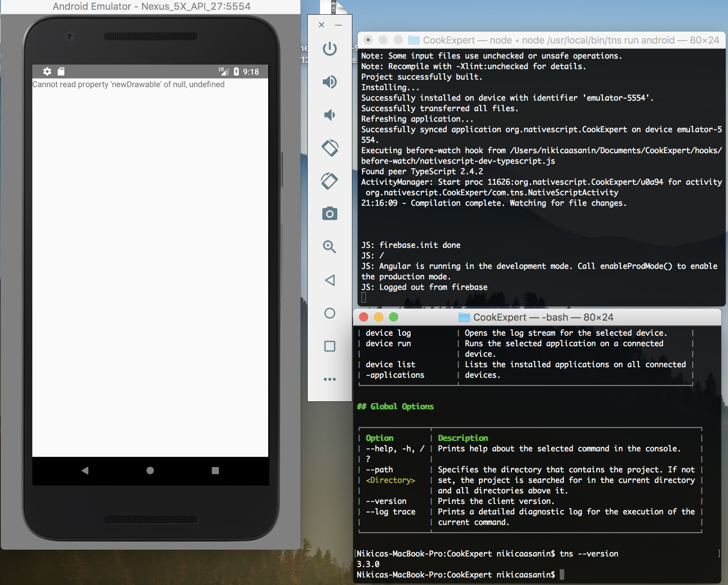Viewport: 728px width, 585px height.
Task: Click the settings gear in the status bar
Action: [47, 71]
